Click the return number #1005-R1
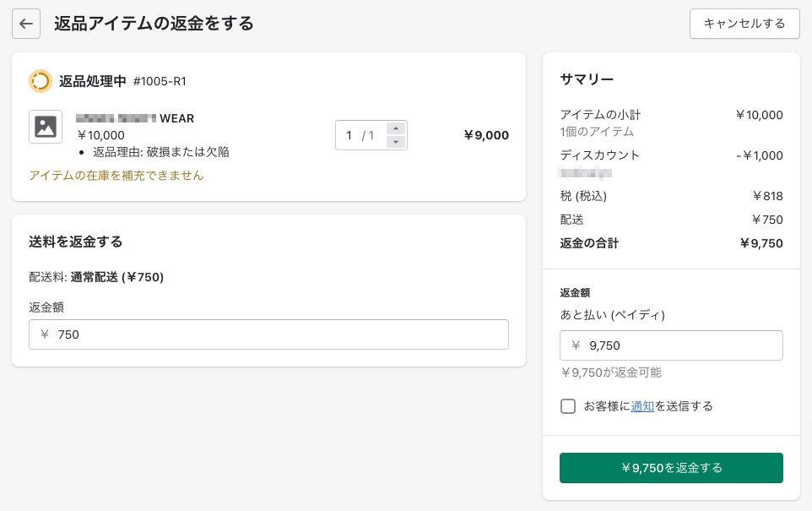 click(160, 81)
